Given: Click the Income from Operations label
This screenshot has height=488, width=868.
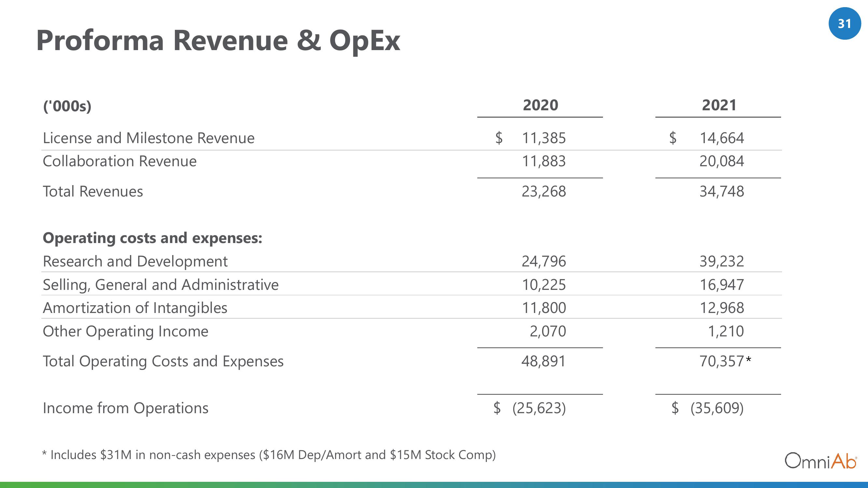Looking at the screenshot, I should pyautogui.click(x=126, y=408).
